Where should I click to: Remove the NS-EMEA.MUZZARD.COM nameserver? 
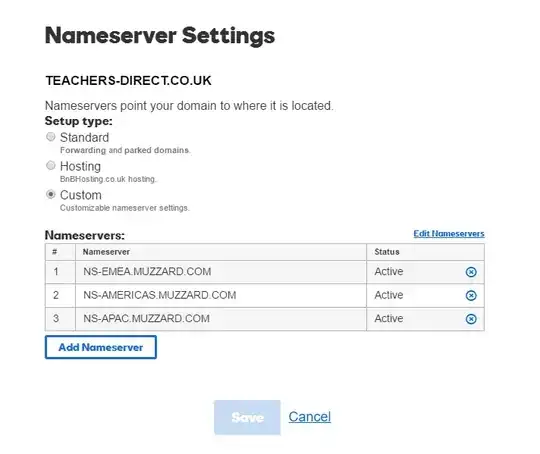471,272
